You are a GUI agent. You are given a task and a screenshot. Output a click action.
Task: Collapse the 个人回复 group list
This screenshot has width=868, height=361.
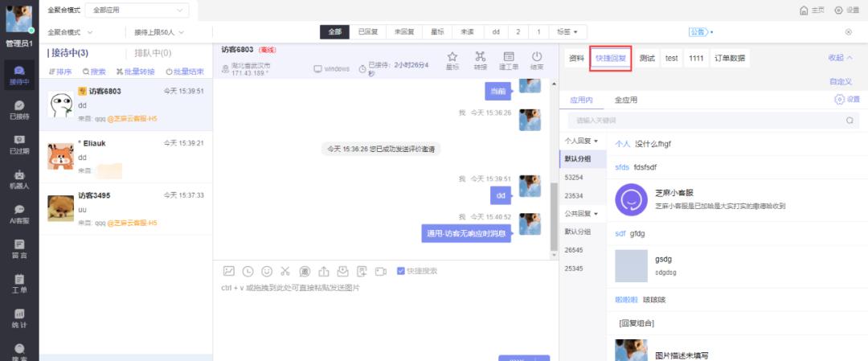click(581, 142)
